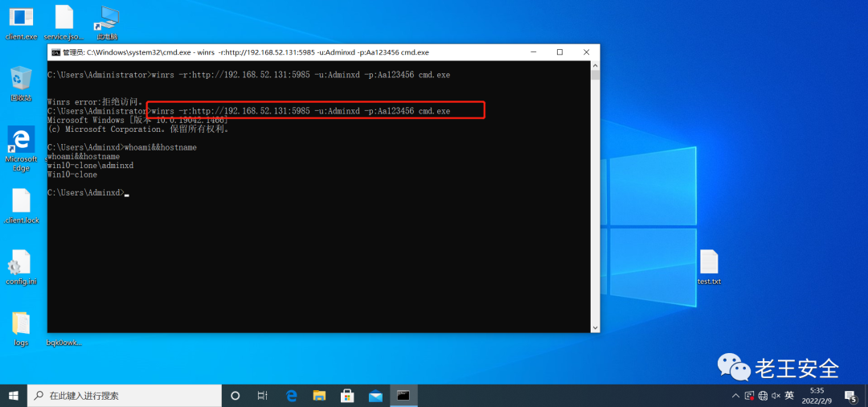Open Cortana from the taskbar circle
This screenshot has height=407, width=868.
[235, 396]
